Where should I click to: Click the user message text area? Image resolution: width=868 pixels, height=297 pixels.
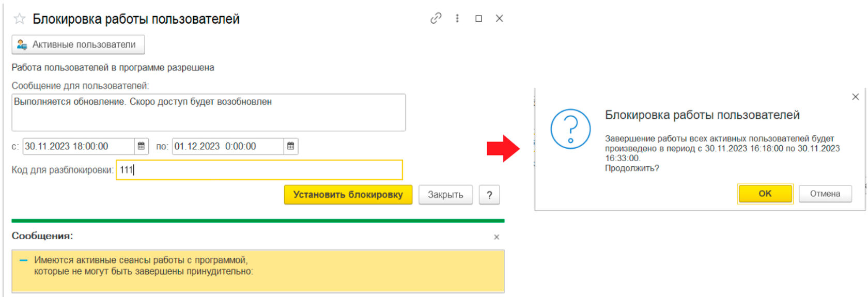coord(208,112)
